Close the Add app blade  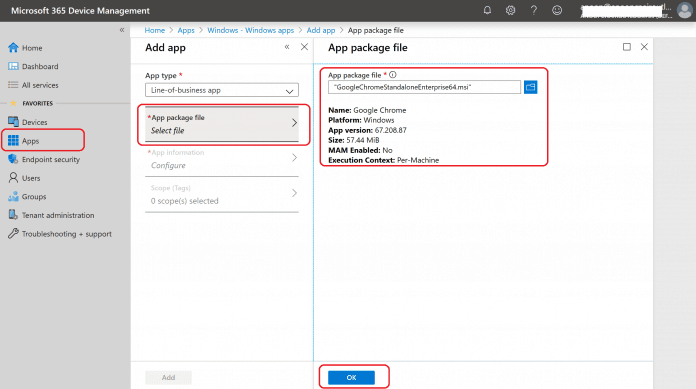tap(304, 47)
